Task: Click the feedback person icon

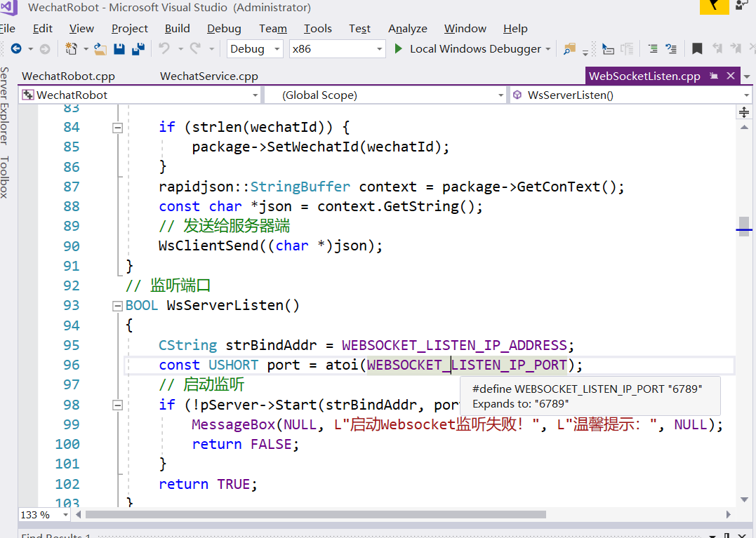Action: [741, 6]
